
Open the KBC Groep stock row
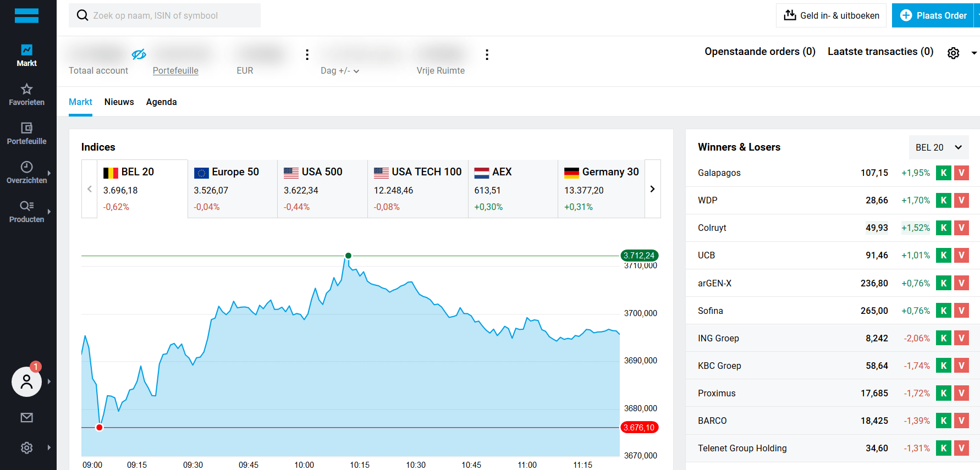[833, 366]
